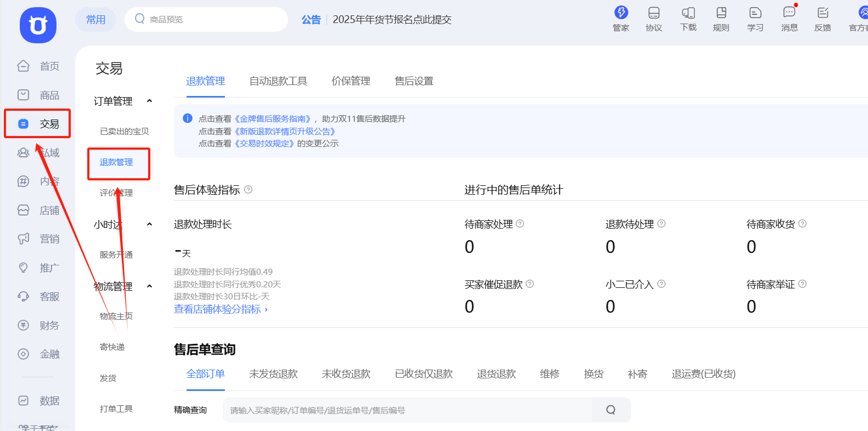Open 服务开通 in the side menu

(116, 255)
